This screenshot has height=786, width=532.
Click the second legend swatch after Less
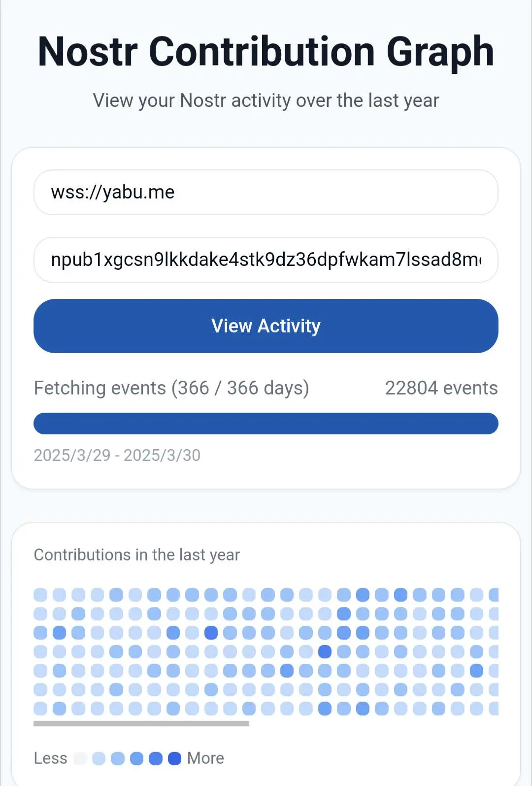click(x=99, y=758)
